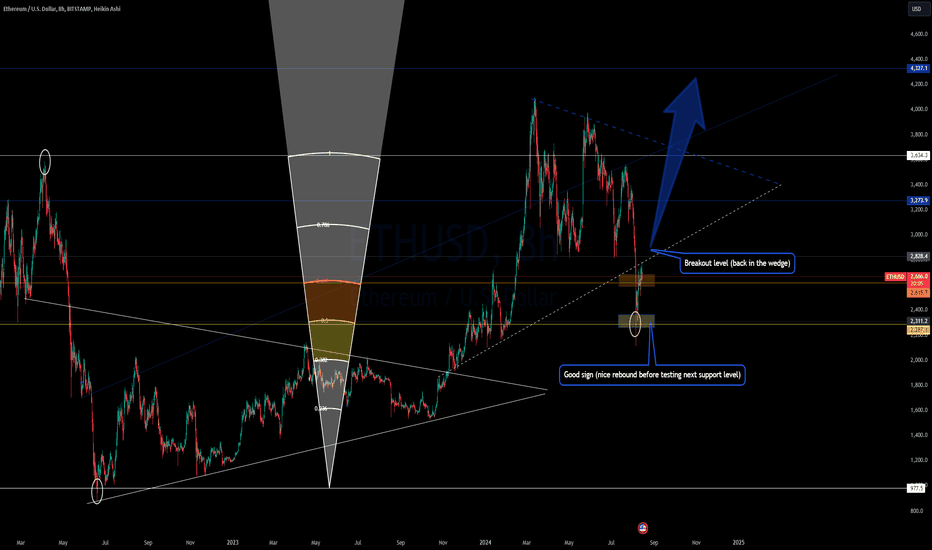Select the orange Fibonacci zone band
Screen dimensions: 932x550
(x=332, y=302)
